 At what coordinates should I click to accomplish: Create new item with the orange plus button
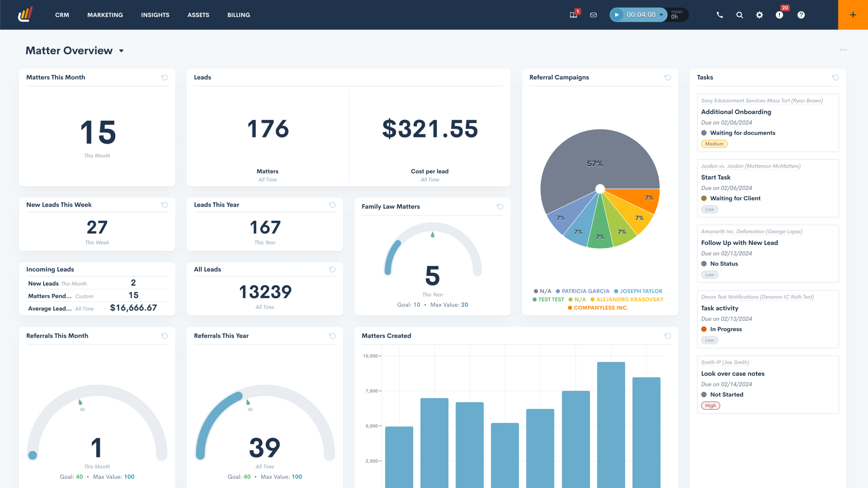click(x=852, y=14)
